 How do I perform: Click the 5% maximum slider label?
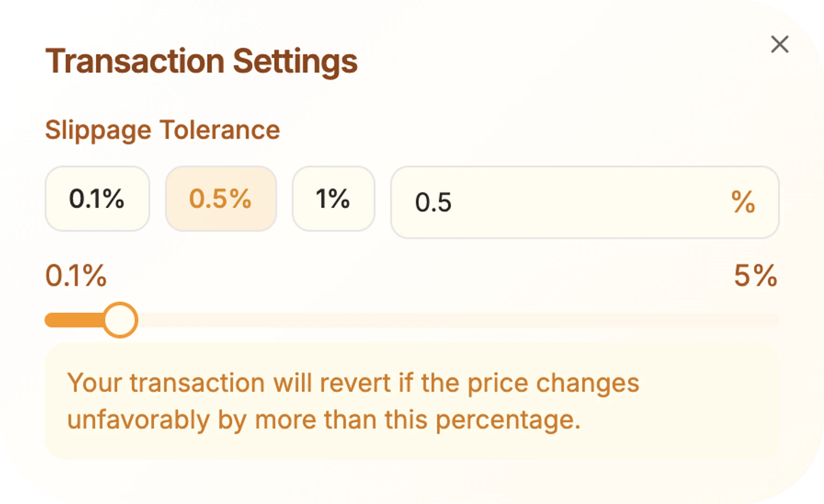click(755, 276)
